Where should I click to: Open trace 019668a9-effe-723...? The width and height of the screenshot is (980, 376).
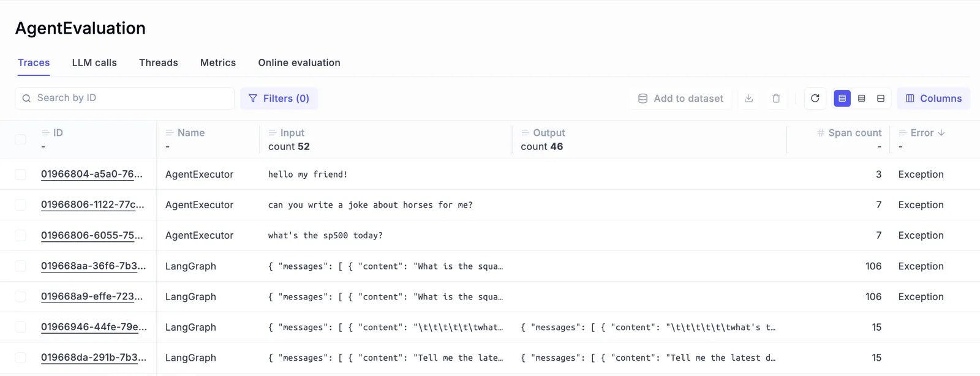tap(92, 297)
